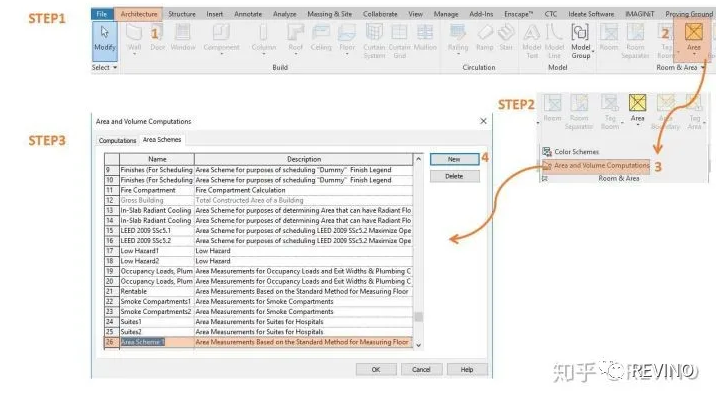The width and height of the screenshot is (716, 397).
Task: Click Tag Room in expanded panel
Action: [610, 112]
